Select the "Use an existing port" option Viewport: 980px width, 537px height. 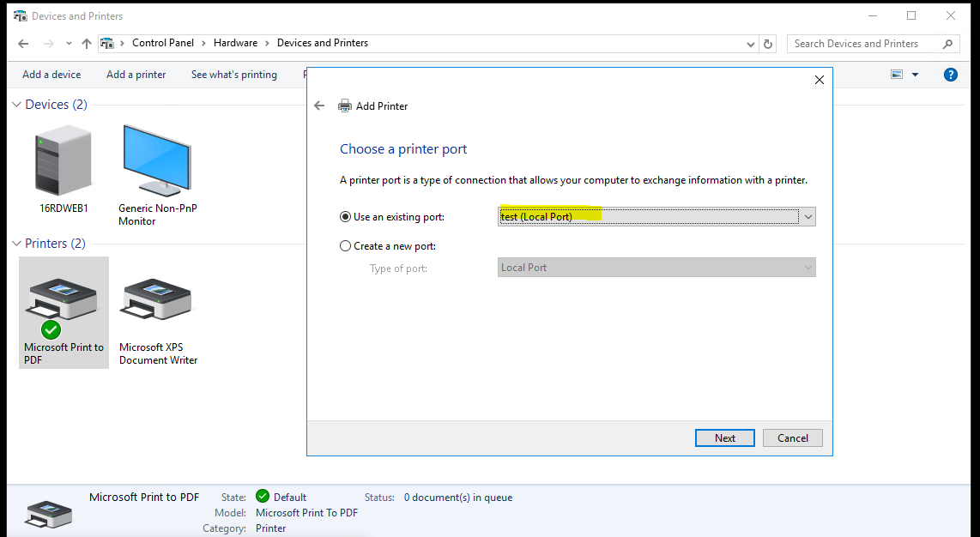(x=344, y=216)
